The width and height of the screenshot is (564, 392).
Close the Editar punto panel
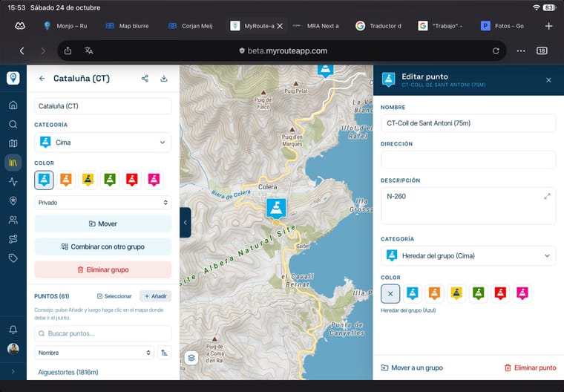(548, 80)
